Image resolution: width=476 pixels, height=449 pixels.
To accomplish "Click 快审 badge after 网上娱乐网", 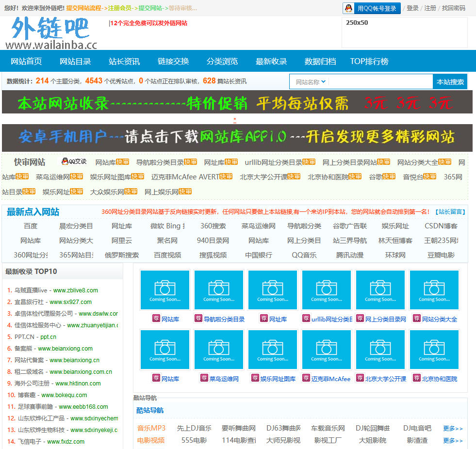I will point(185,192).
